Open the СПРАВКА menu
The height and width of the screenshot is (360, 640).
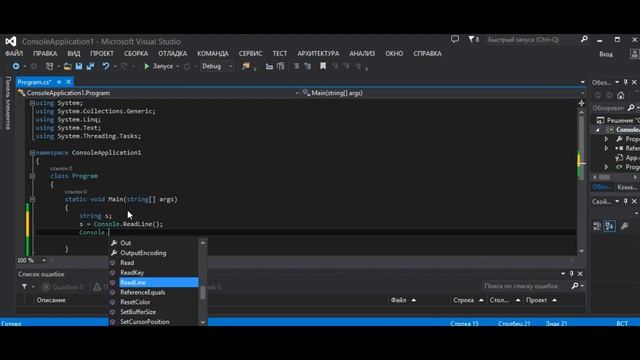pyautogui.click(x=427, y=53)
